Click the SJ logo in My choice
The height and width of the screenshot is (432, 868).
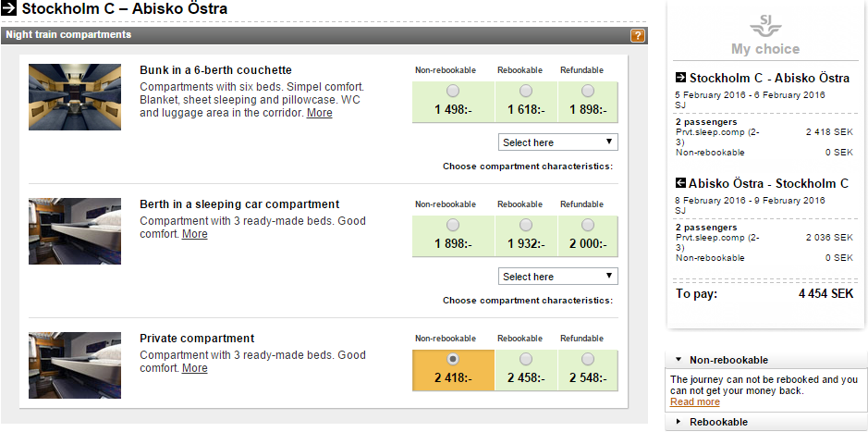[764, 24]
